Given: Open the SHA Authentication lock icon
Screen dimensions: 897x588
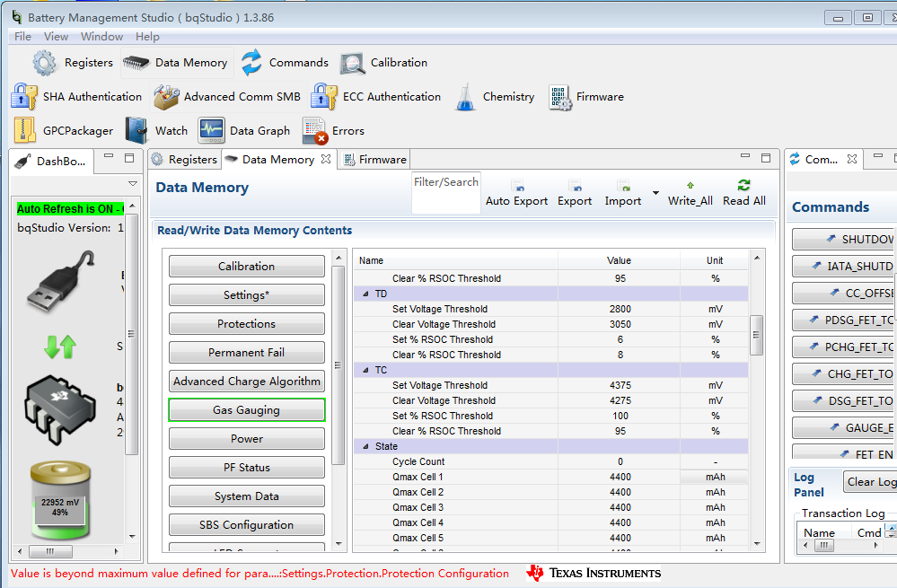Looking at the screenshot, I should point(24,97).
